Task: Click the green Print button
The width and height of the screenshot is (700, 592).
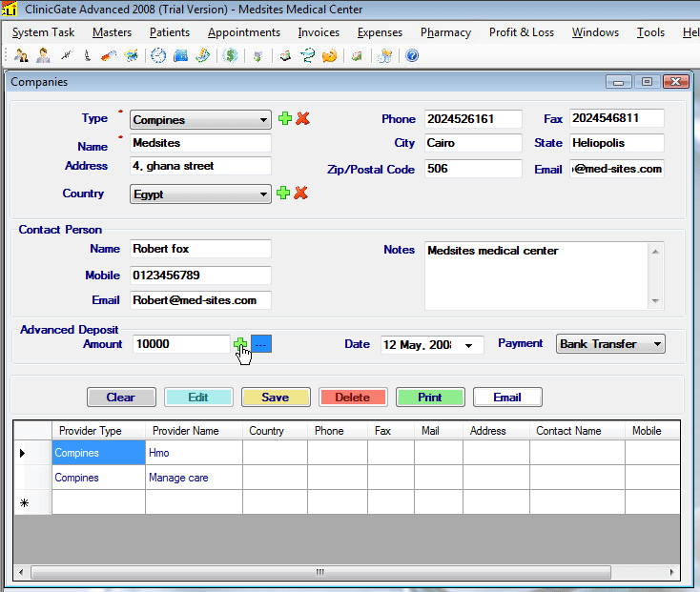Action: click(x=430, y=397)
